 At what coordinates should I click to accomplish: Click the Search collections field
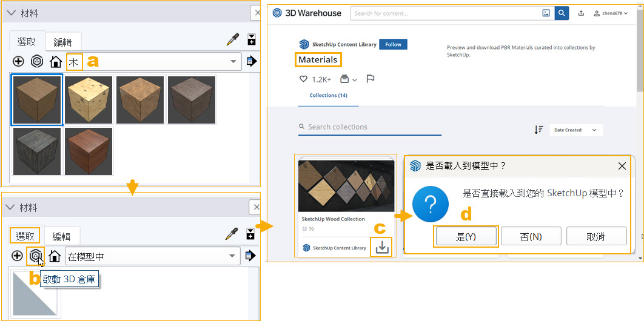[x=370, y=127]
